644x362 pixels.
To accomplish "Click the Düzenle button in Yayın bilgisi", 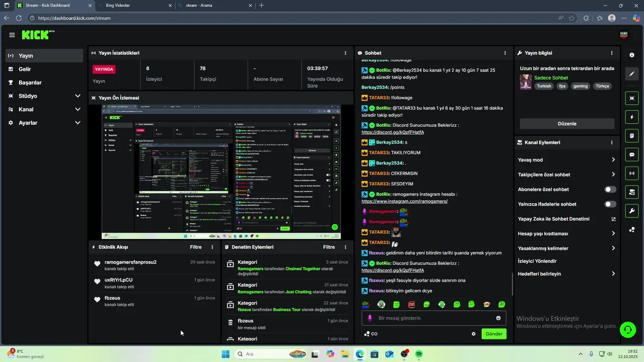I will point(567,124).
